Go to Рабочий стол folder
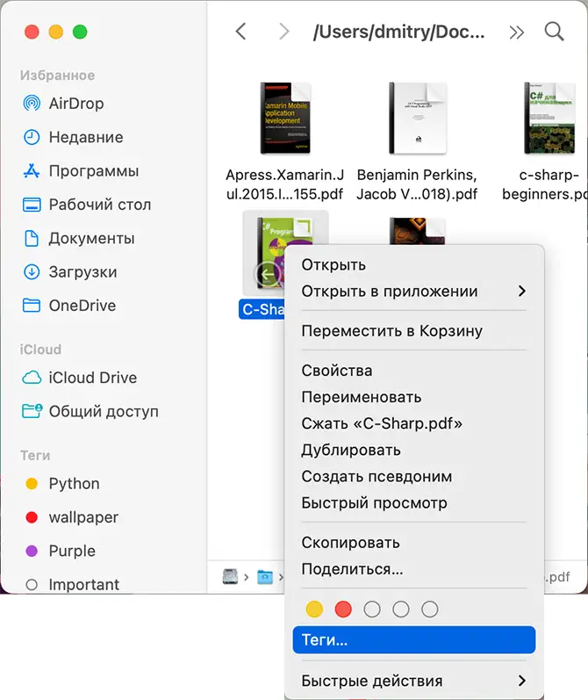588x700 pixels. coord(87,205)
